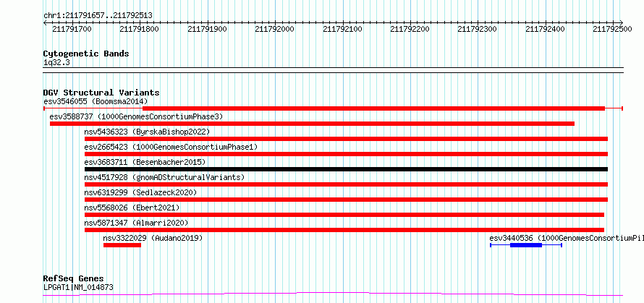Viewport: 644px width, 303px height.
Task: Select the esv3546055 Boomsma2014 red variant bar
Action: (333, 108)
